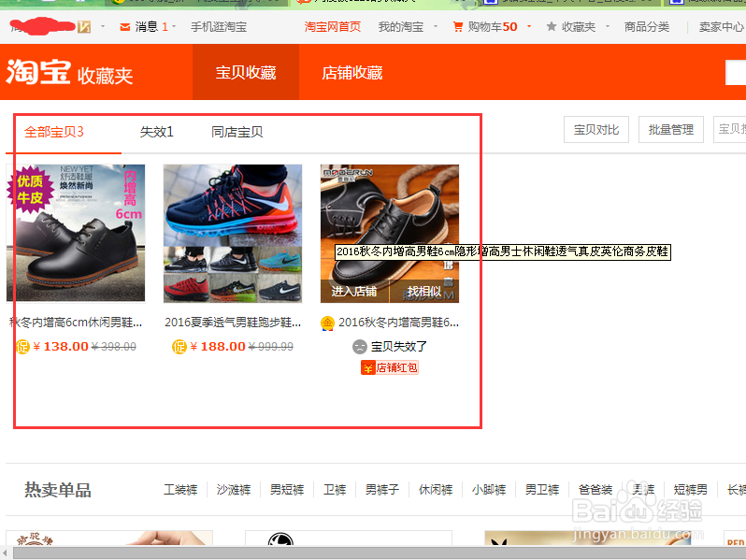Open the 优质牛皮 leather shoe thumbnail
The image size is (746, 560).
click(x=76, y=233)
